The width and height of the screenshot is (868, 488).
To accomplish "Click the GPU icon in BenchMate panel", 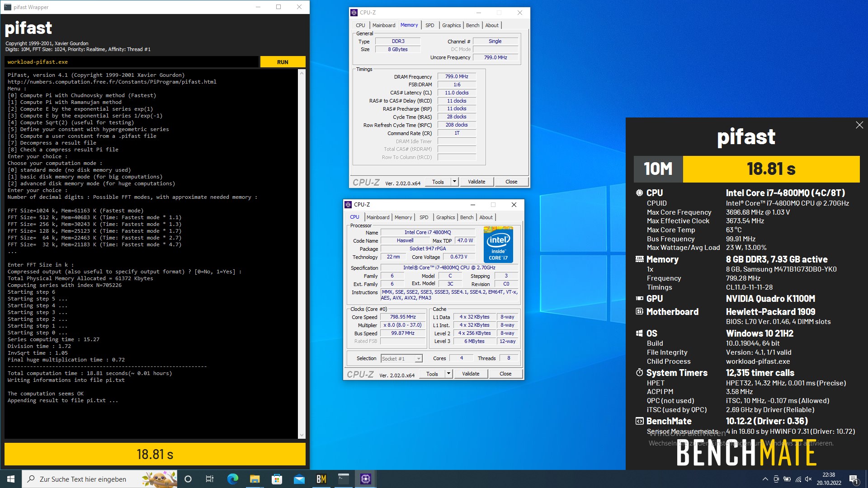I will point(639,299).
